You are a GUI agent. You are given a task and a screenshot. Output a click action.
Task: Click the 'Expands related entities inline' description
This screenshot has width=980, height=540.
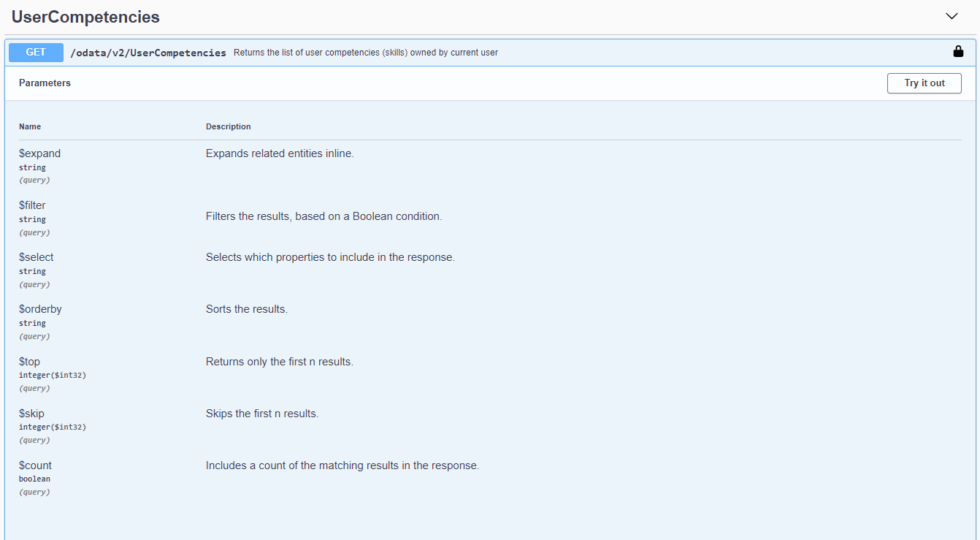[x=280, y=153]
